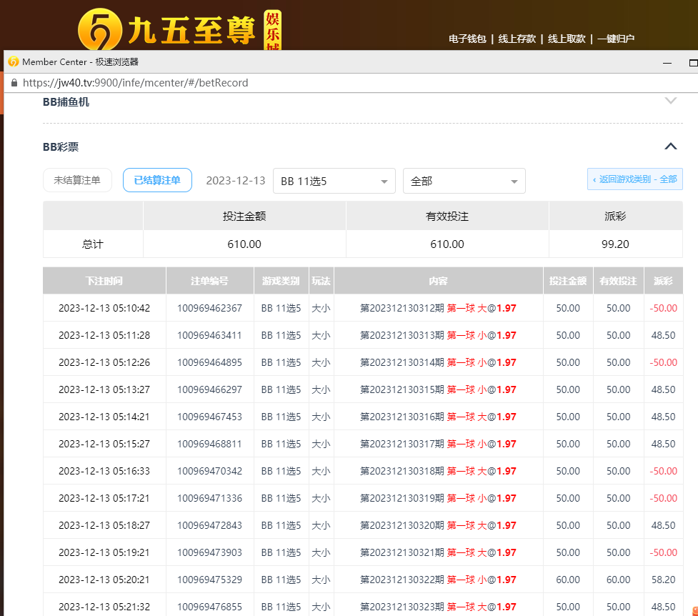Click the 下注时间 column header
This screenshot has height=616, width=698.
[104, 281]
